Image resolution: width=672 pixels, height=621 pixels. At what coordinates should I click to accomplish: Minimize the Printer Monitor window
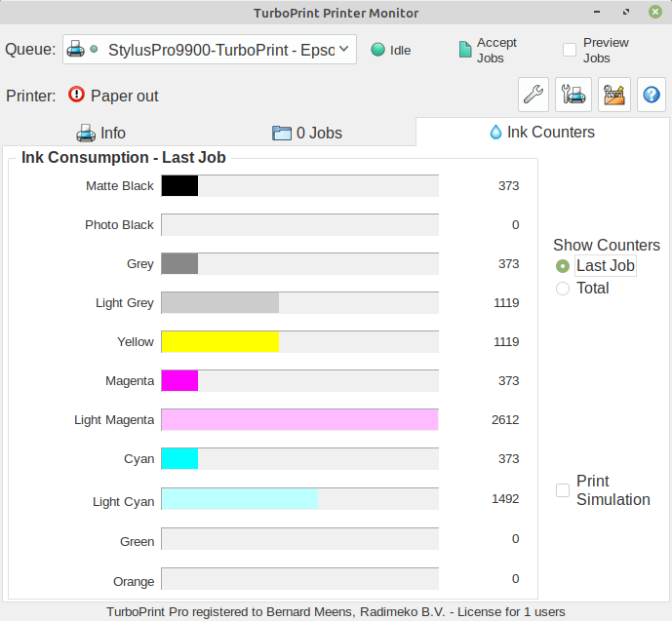tap(600, 13)
